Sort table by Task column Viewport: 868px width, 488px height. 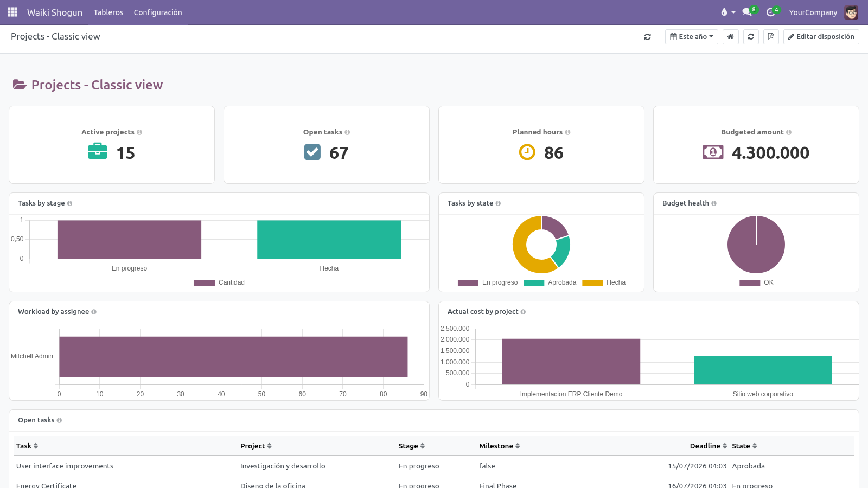point(27,446)
